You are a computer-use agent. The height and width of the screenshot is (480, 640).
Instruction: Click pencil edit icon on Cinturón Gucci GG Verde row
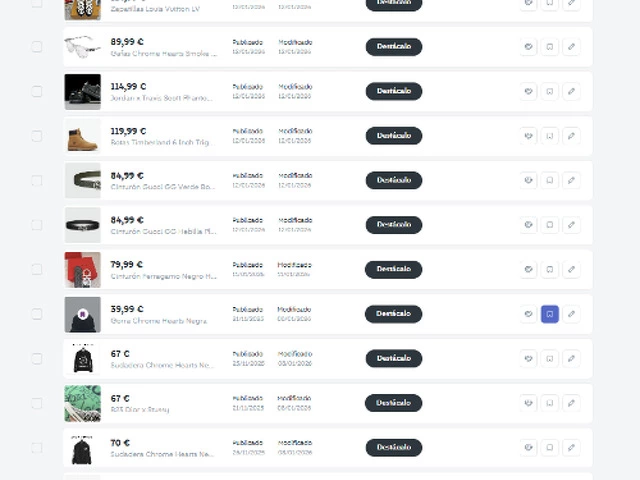(571, 180)
